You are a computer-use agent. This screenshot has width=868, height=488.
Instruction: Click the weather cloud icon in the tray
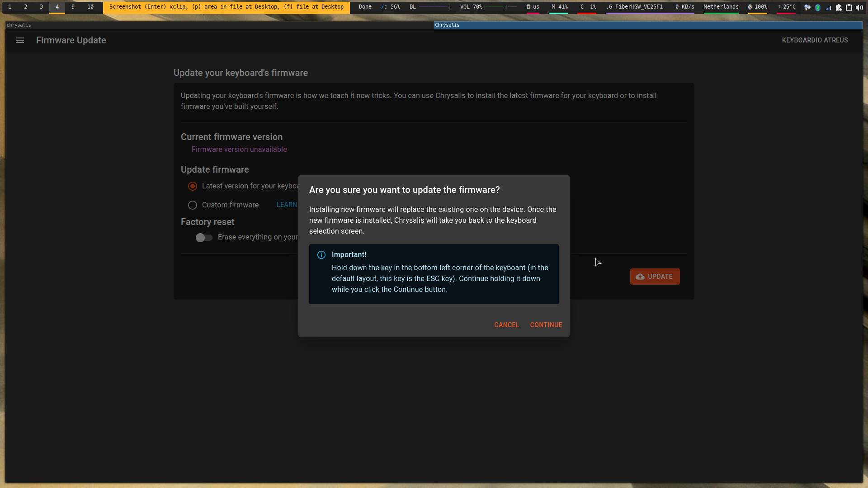tap(807, 7)
